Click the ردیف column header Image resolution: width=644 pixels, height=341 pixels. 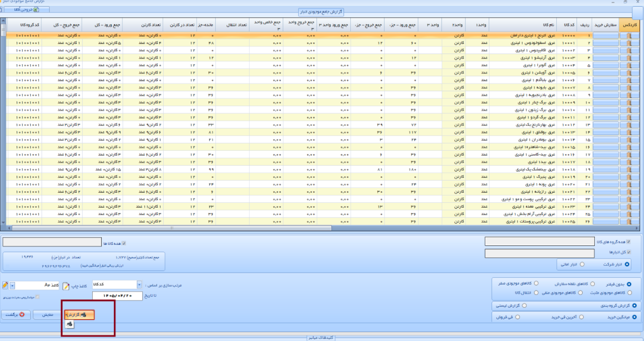tap(585, 24)
